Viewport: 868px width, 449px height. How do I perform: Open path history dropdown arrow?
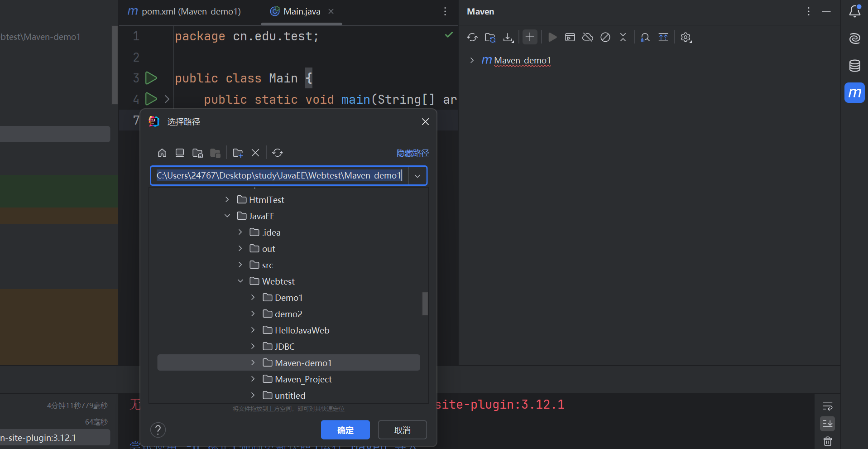pos(417,176)
